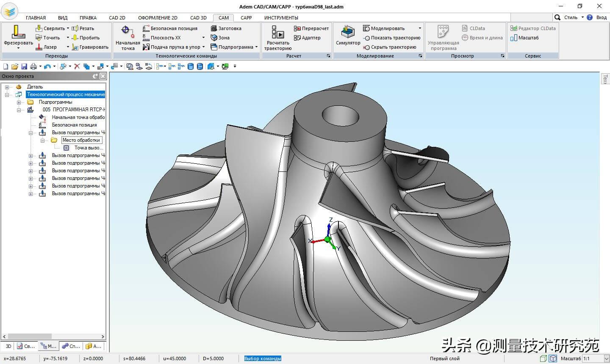Open the ГЛАВНАЯ ribbon tab
Image resolution: width=610 pixels, height=364 pixels.
[x=36, y=18]
